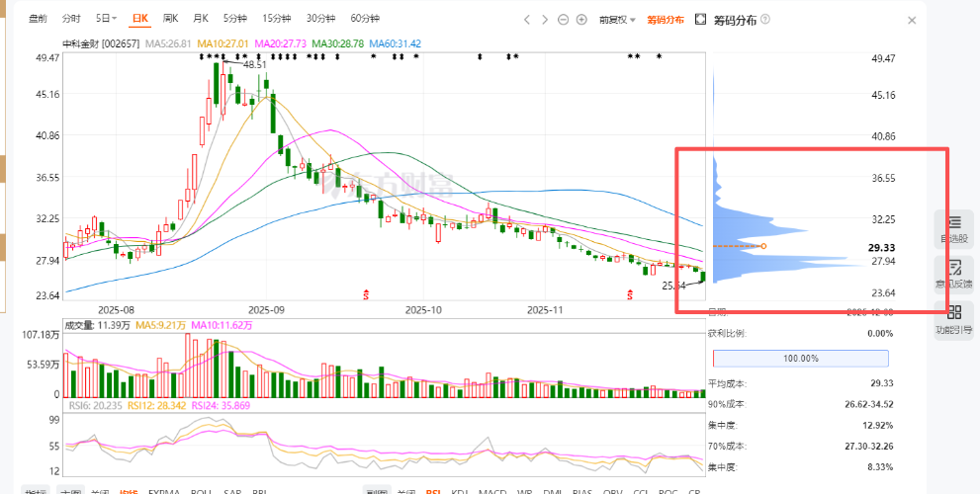Click the 48.51 high price label
Screen dimensions: 980x494
click(254, 64)
